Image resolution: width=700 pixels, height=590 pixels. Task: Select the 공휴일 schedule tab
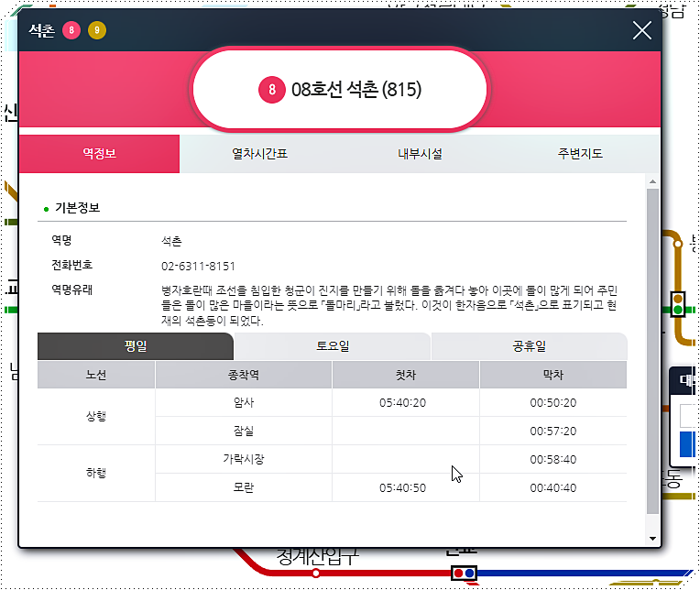(x=529, y=346)
